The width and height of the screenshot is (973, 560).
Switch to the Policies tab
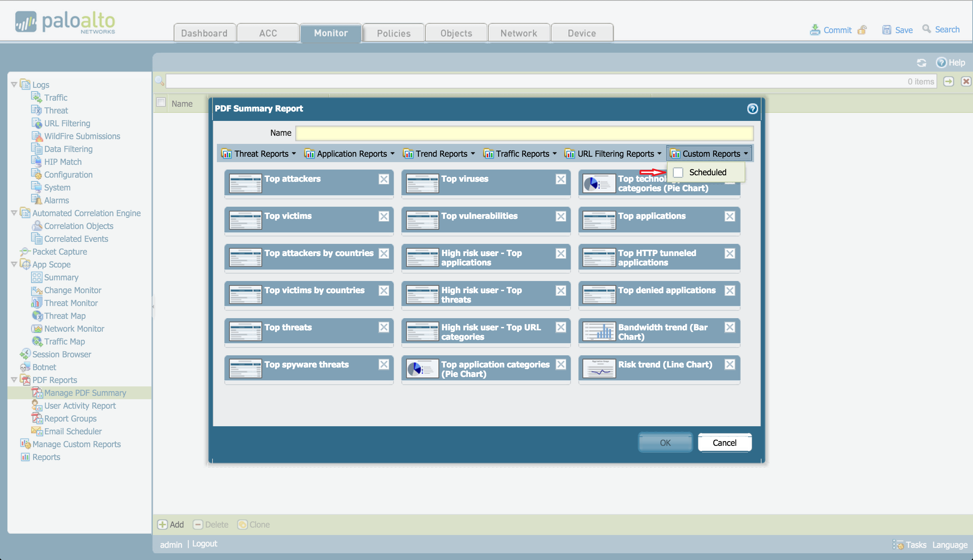click(x=394, y=33)
